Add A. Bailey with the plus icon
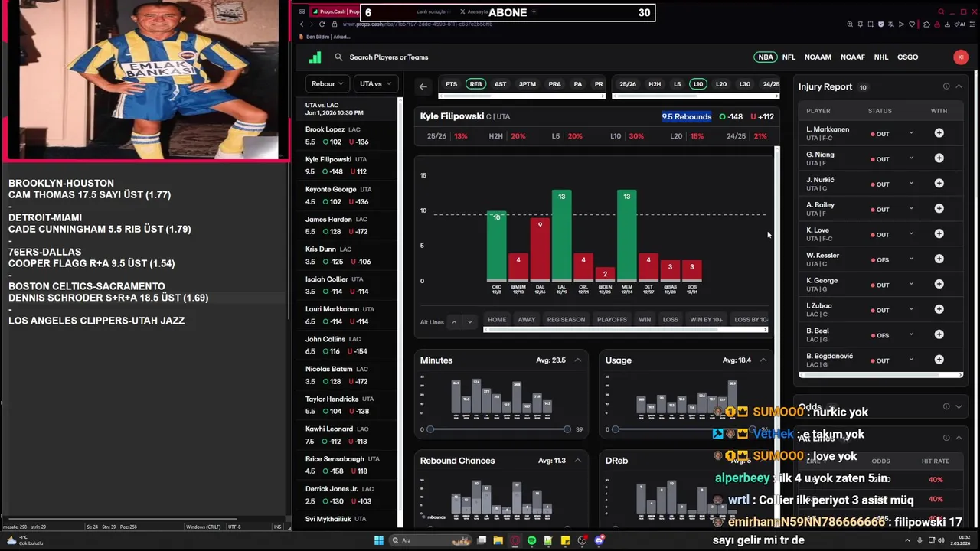The width and height of the screenshot is (980, 551). click(x=939, y=209)
